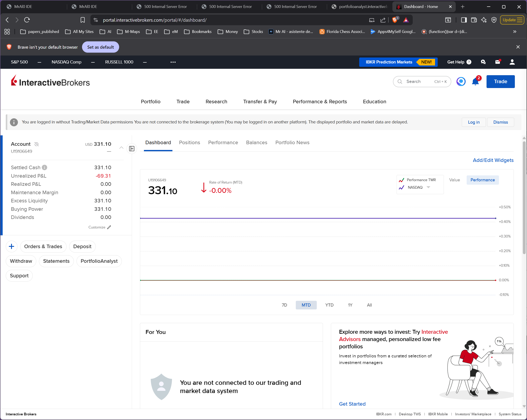Open the Brave Rewards triangle icon
This screenshot has height=420, width=527.
406,20
